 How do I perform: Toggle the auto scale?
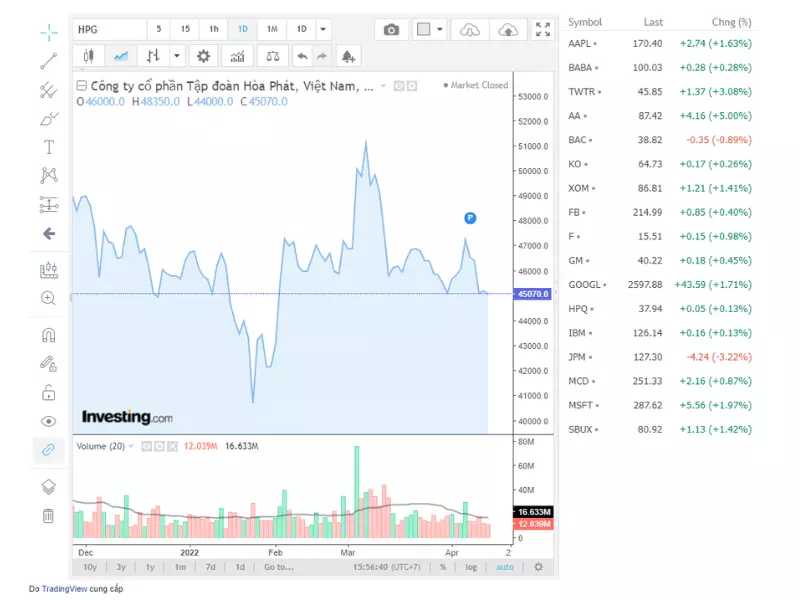tap(505, 567)
